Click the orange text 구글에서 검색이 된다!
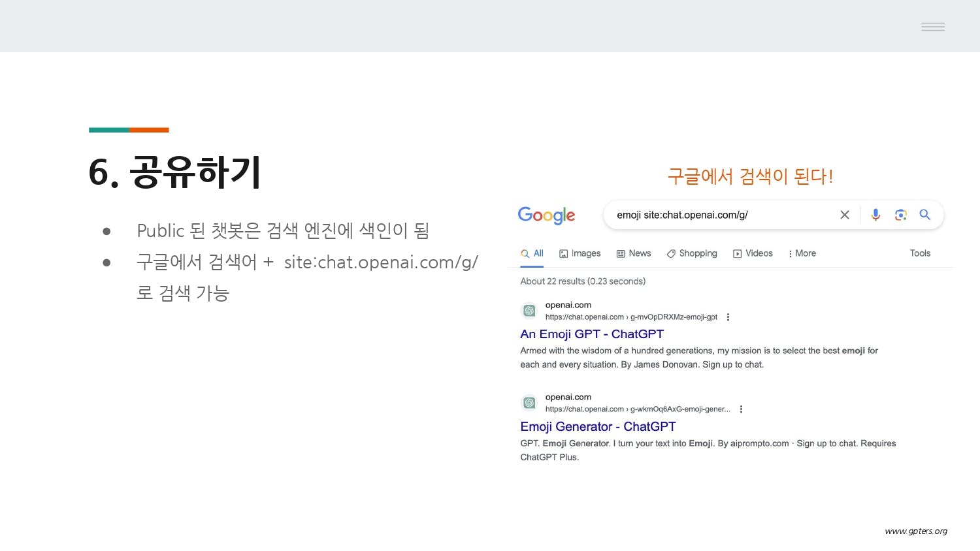This screenshot has width=980, height=551. [x=750, y=176]
